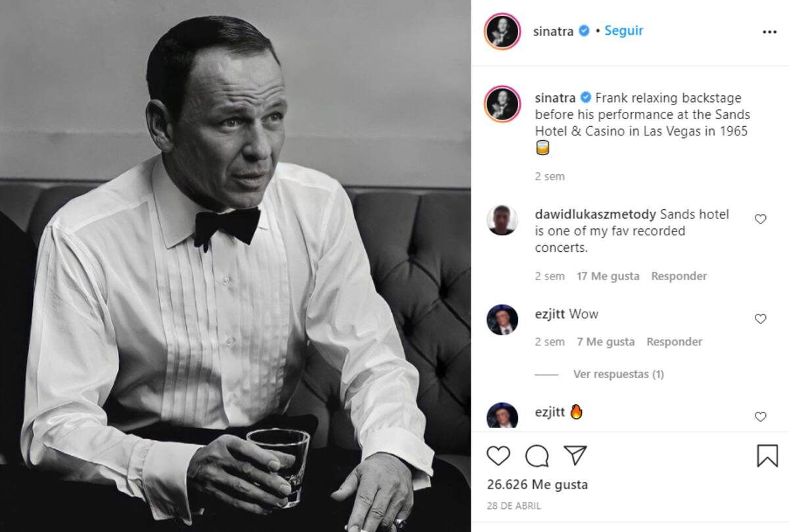Save post with the bookmark icon

767,455
